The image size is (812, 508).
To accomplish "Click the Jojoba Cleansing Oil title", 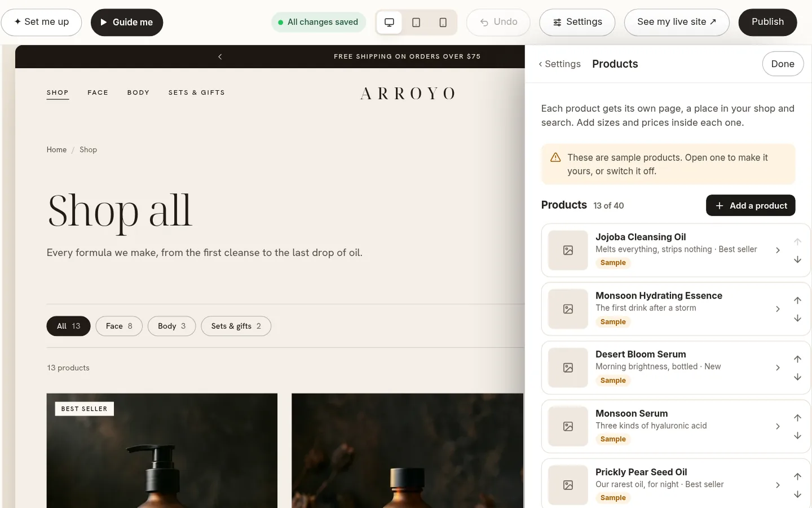I will tap(641, 237).
